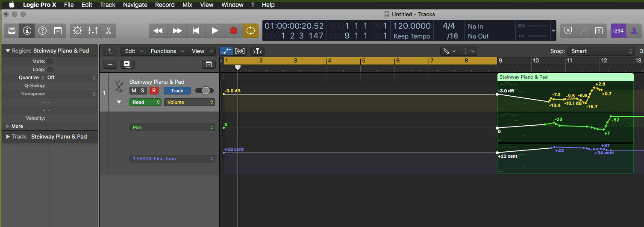Screen dimensions: 644x227
Task: Open the Editors scissors icon
Action: [x=108, y=31]
